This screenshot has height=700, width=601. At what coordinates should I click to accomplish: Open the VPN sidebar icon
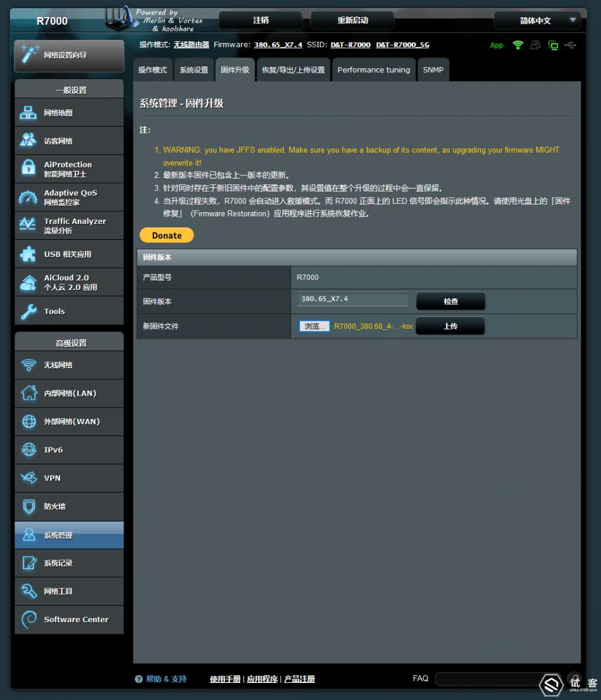29,478
